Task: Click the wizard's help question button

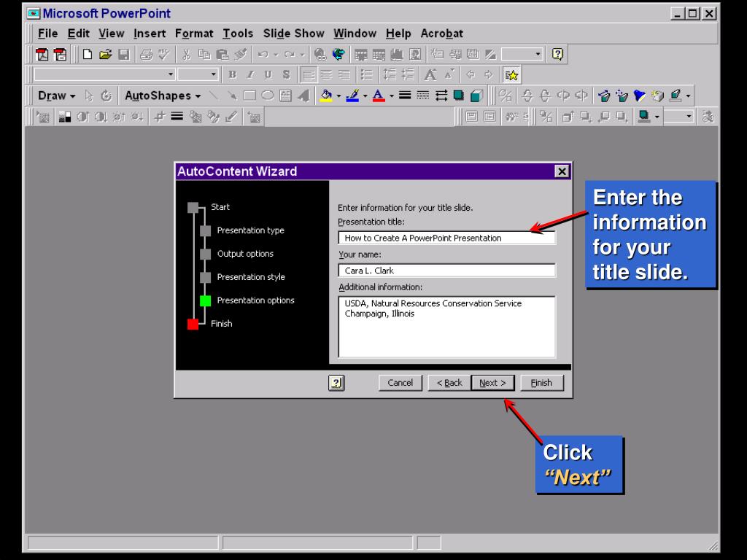Action: [336, 383]
